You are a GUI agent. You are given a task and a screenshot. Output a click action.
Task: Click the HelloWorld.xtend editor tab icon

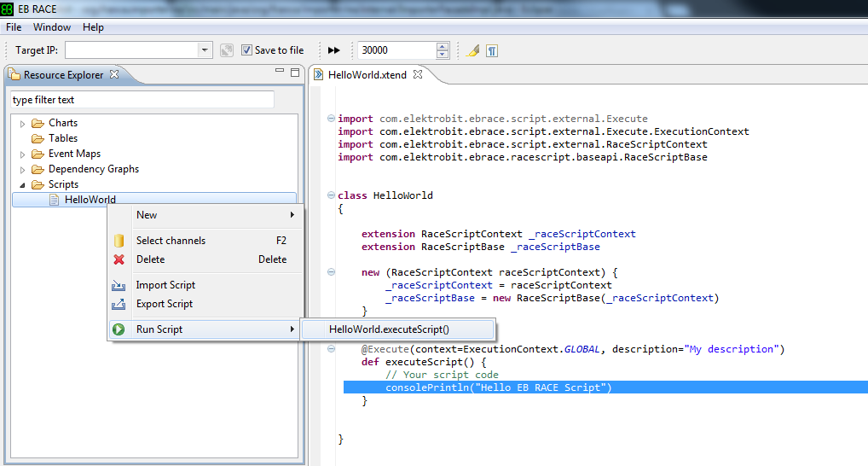pos(318,74)
